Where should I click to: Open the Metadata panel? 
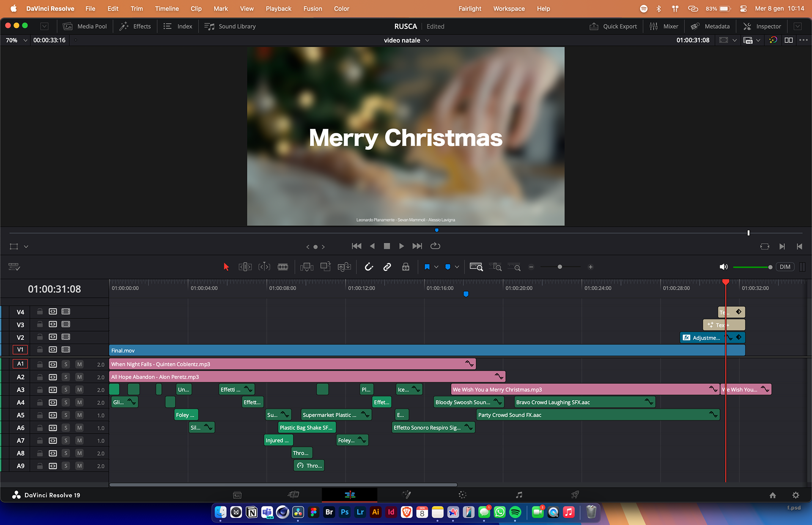click(x=710, y=26)
